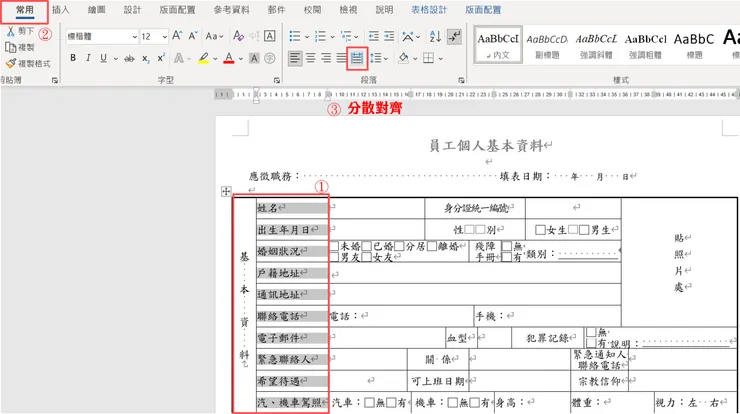Image resolution: width=740 pixels, height=414 pixels.
Task: Click the numbered list icon
Action: 320,36
